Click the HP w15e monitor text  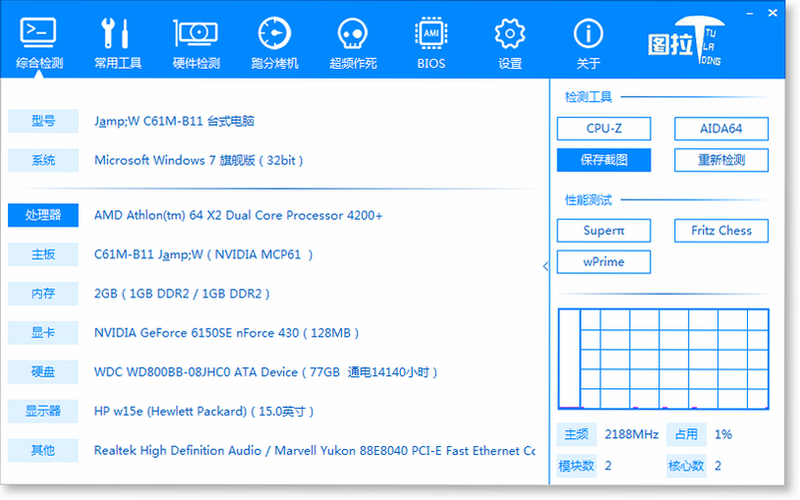tap(204, 412)
